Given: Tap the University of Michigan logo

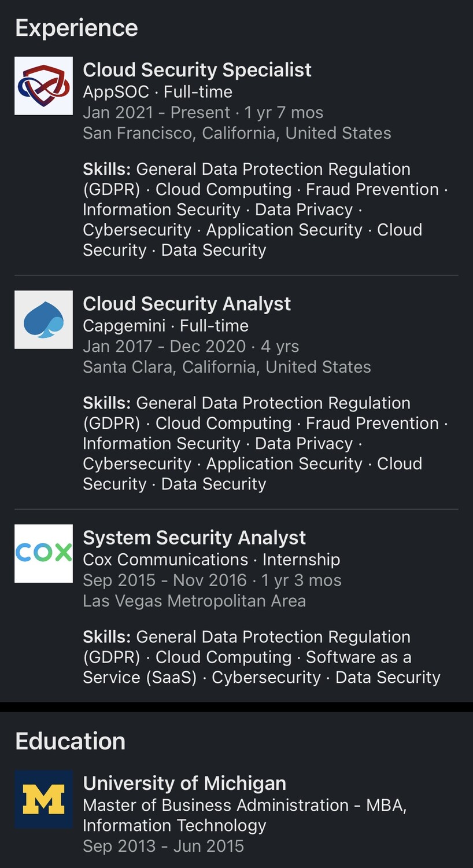Looking at the screenshot, I should pos(43,799).
